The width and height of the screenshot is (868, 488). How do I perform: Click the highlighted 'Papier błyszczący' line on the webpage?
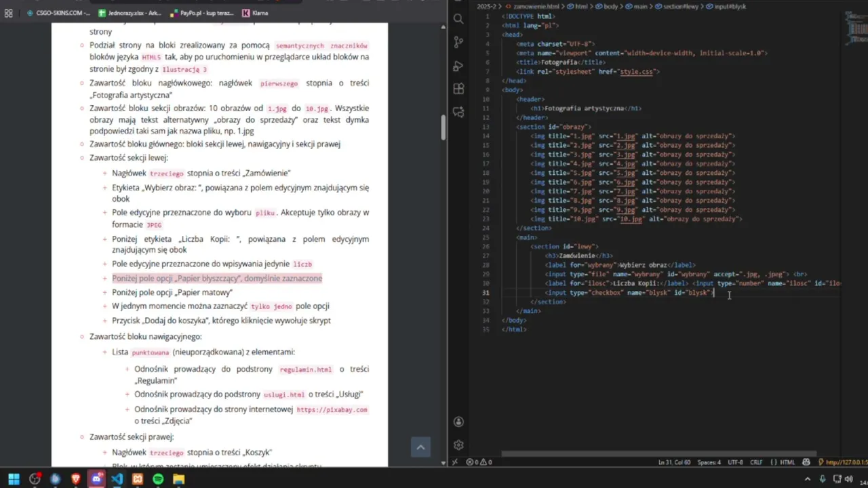[217, 279]
